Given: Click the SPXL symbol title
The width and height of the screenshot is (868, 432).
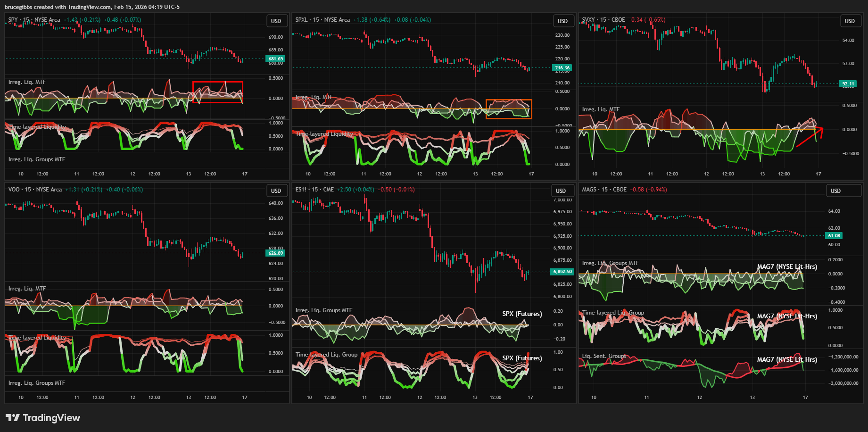Looking at the screenshot, I should point(301,20).
